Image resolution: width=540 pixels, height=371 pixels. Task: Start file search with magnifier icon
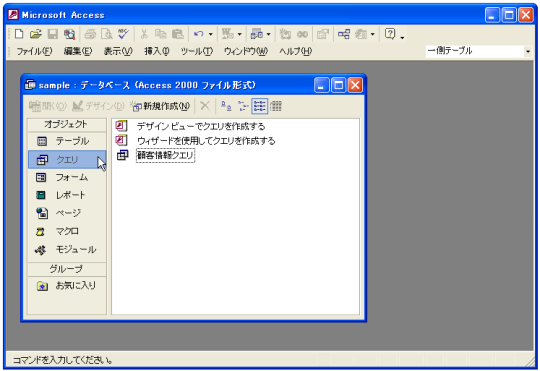(x=69, y=34)
